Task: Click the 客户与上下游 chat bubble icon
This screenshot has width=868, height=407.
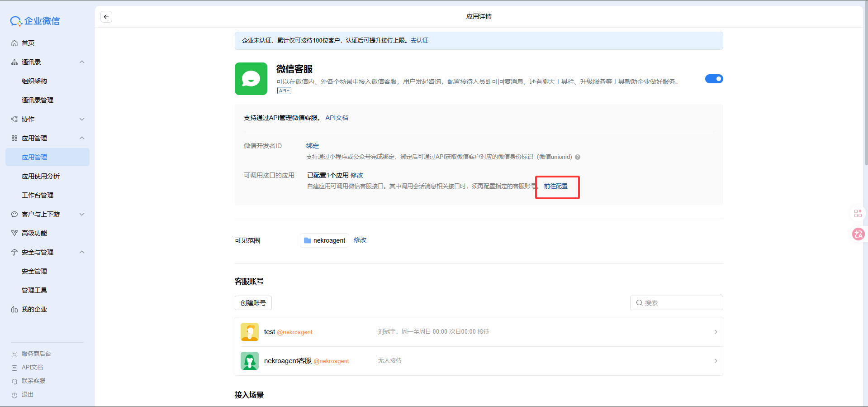Action: [14, 214]
